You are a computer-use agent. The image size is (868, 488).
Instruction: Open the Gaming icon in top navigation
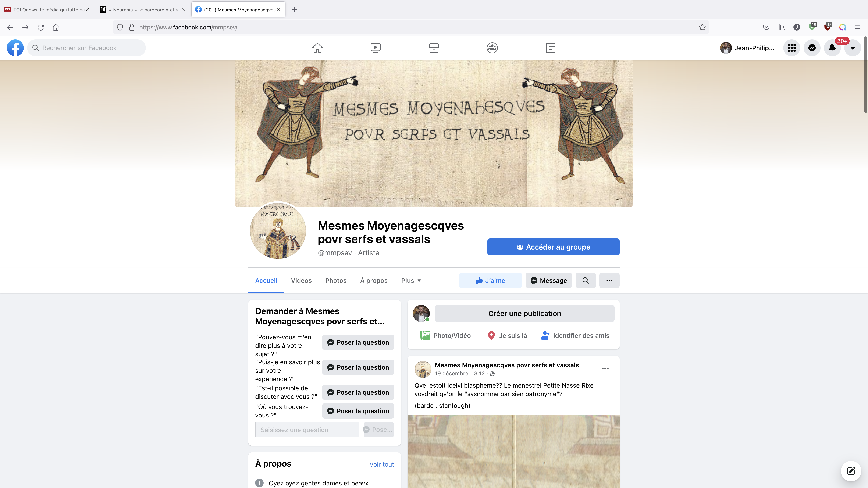point(550,48)
